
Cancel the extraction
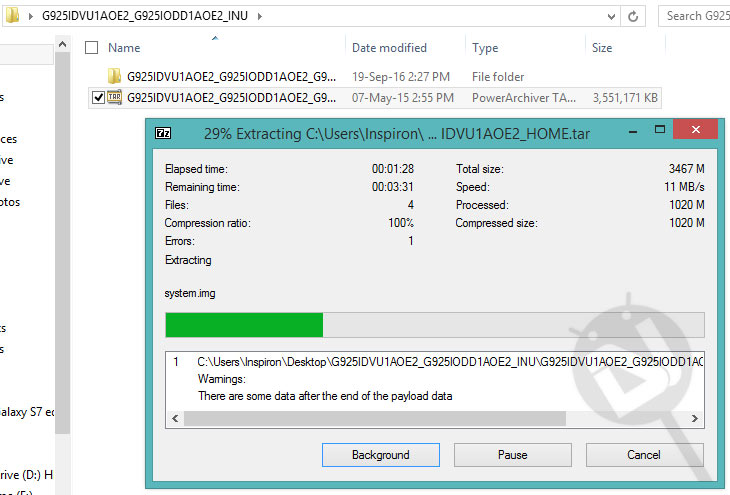tap(644, 454)
